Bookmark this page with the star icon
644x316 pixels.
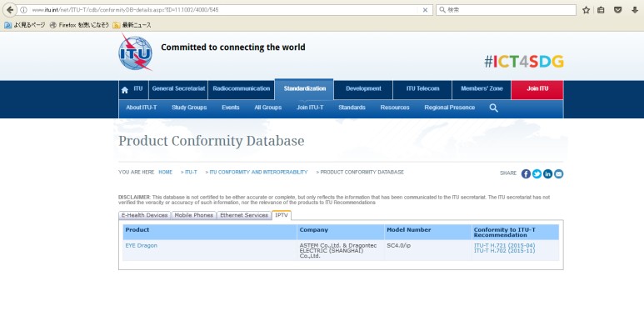point(586,10)
